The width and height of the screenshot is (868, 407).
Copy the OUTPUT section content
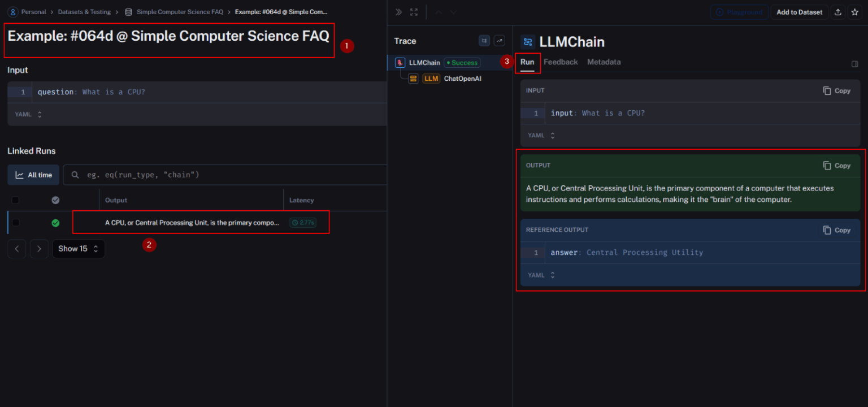point(837,166)
